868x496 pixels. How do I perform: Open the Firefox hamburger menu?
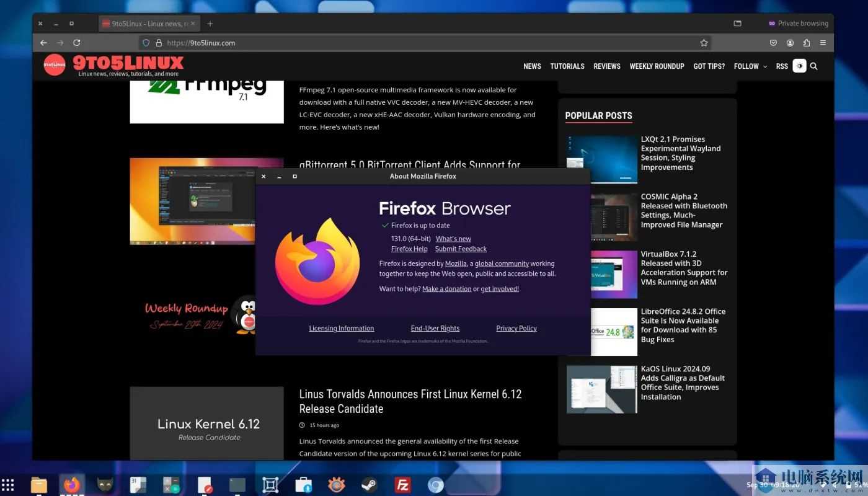823,43
